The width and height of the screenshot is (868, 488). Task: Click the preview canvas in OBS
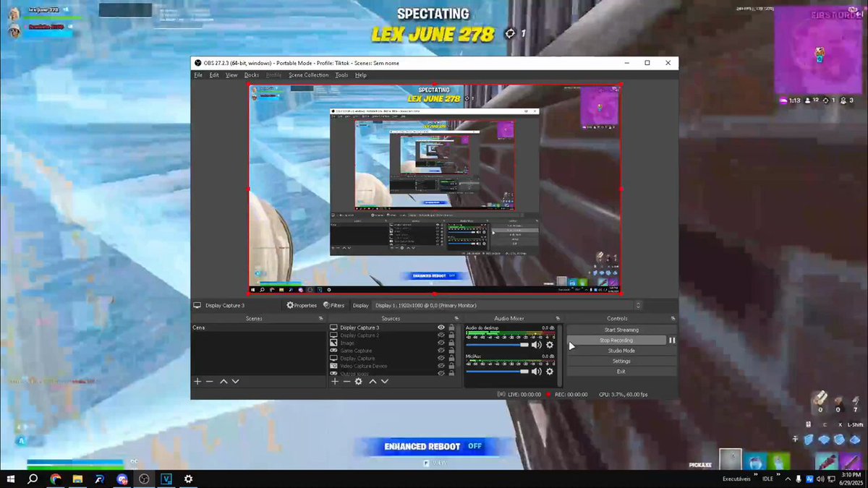coord(435,189)
